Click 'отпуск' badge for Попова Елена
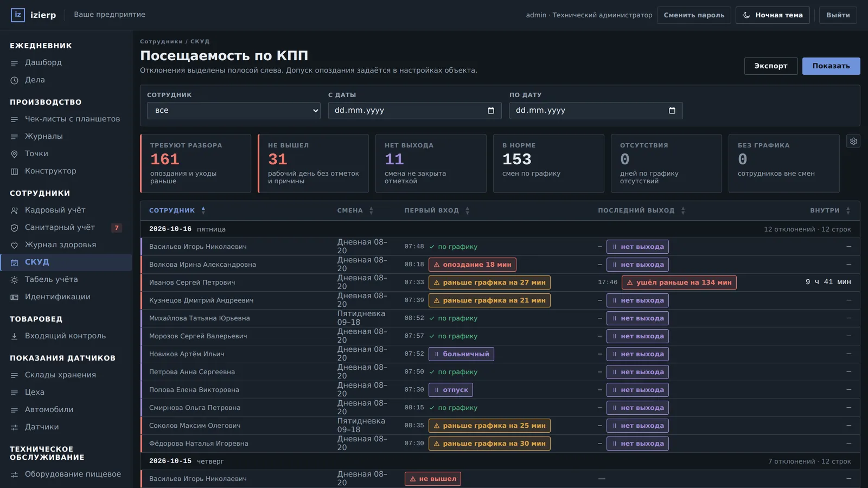Viewport: 868px width, 488px height. pos(451,390)
